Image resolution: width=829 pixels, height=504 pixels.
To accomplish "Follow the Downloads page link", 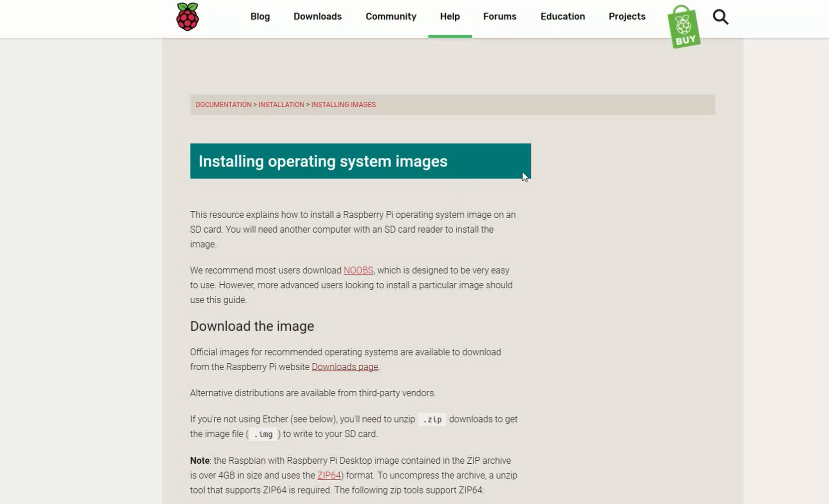I will pyautogui.click(x=345, y=367).
